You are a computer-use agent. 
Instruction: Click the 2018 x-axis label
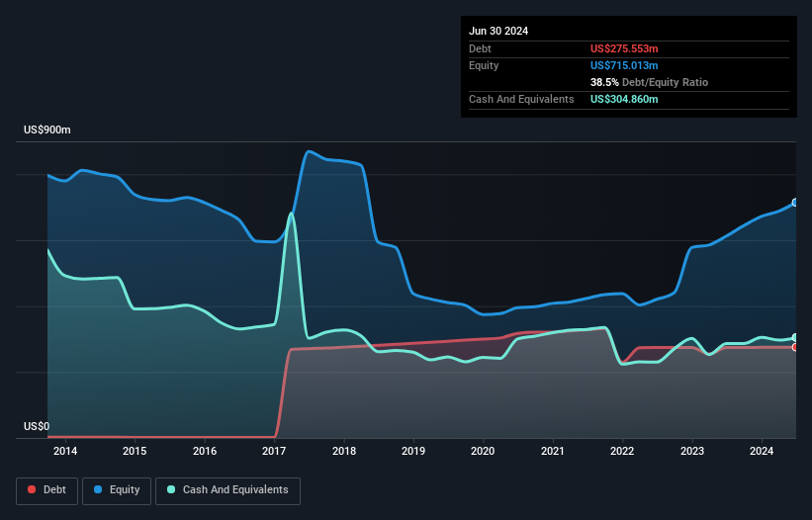(x=344, y=451)
